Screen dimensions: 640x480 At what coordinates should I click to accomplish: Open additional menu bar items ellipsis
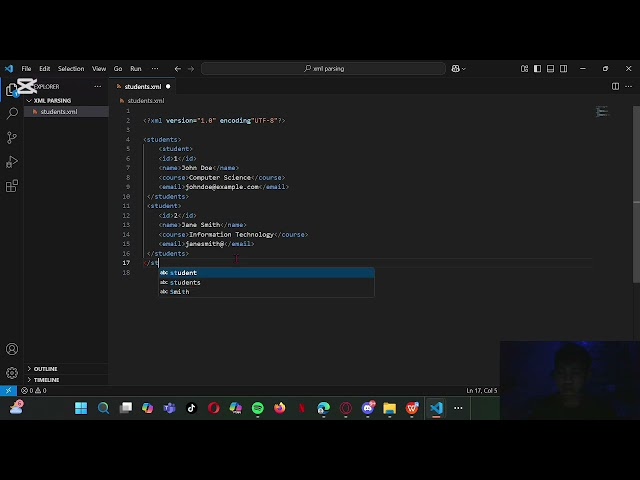155,69
